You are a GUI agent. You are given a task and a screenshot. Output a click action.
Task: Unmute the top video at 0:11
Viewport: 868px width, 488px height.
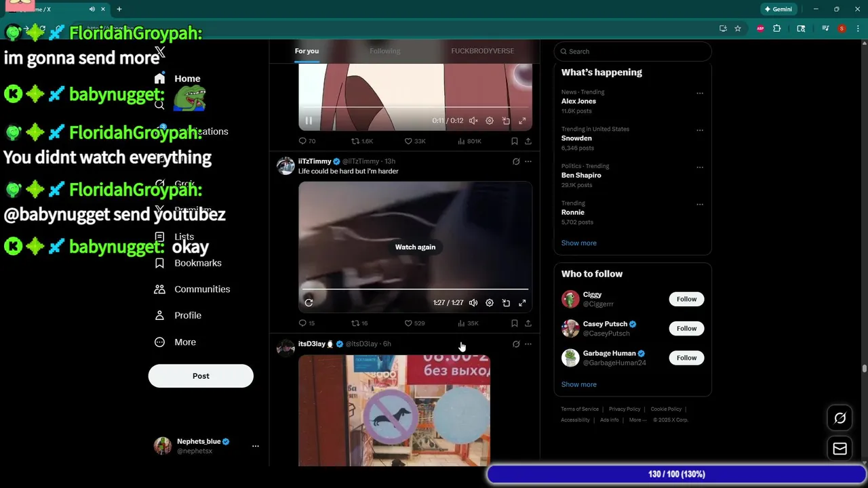coord(473,121)
